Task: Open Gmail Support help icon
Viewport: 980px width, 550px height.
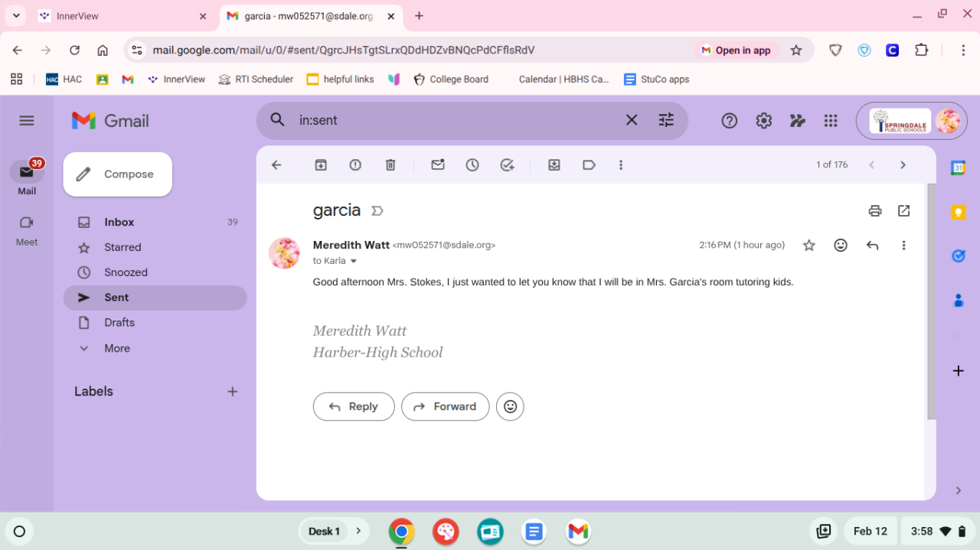Action: click(730, 121)
